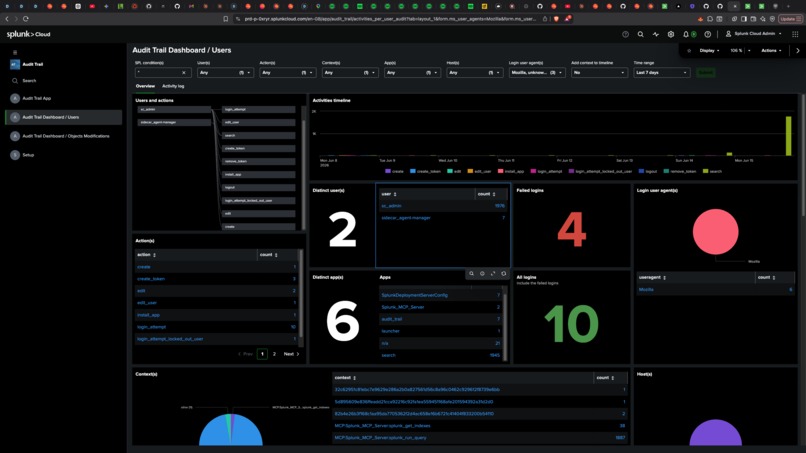Image resolution: width=806 pixels, height=453 pixels.
Task: Open the apps grid icon in header
Action: coord(795,34)
